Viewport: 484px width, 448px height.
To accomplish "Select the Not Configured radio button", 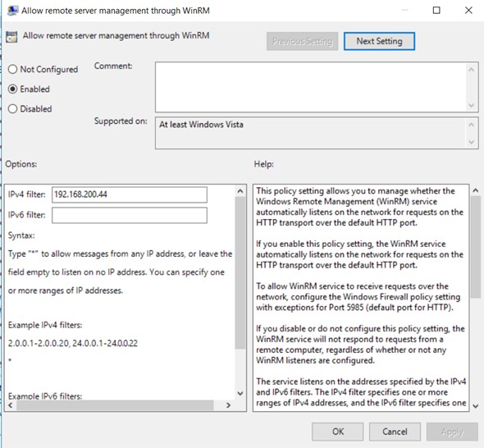I will [x=12, y=69].
